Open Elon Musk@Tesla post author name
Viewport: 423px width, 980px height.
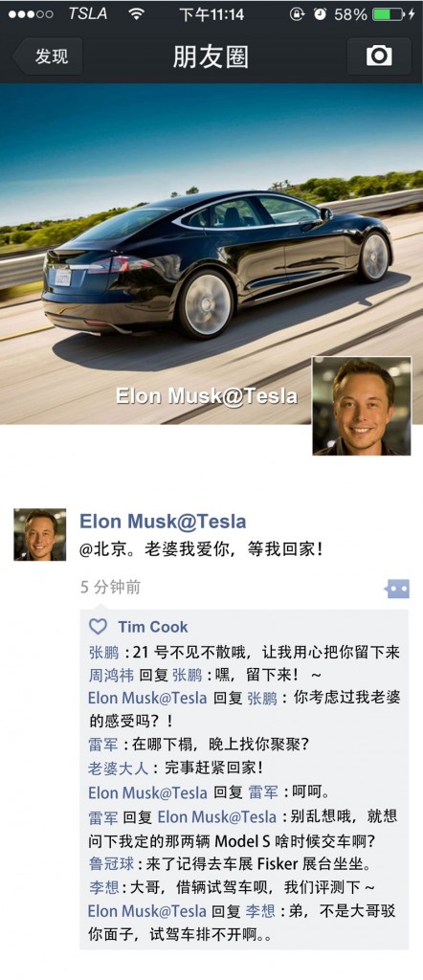point(163,522)
